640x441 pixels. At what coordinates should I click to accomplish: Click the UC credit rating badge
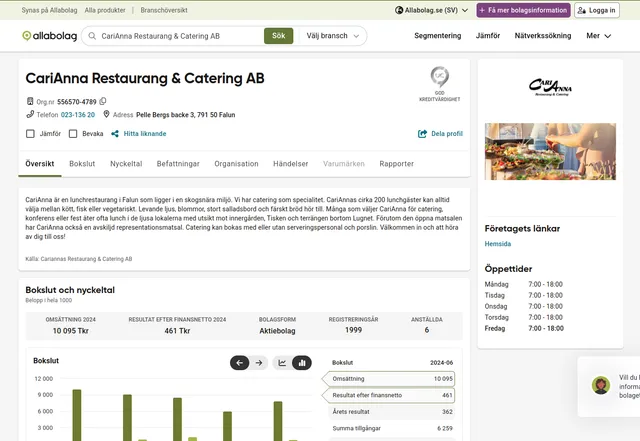pyautogui.click(x=440, y=84)
